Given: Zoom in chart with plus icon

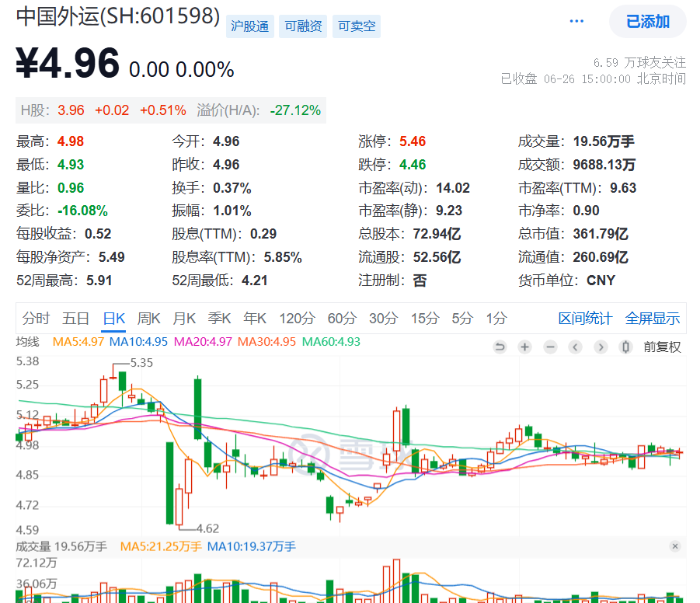Looking at the screenshot, I should click(525, 347).
